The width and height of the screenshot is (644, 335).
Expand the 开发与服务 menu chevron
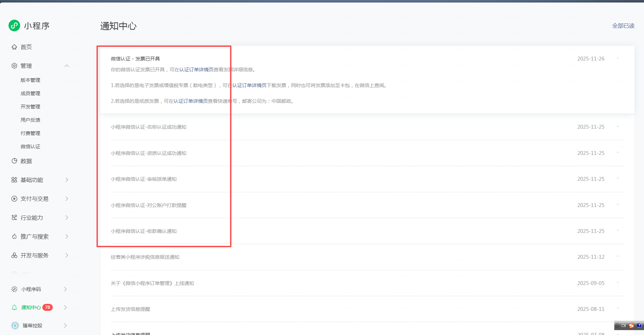pos(67,255)
